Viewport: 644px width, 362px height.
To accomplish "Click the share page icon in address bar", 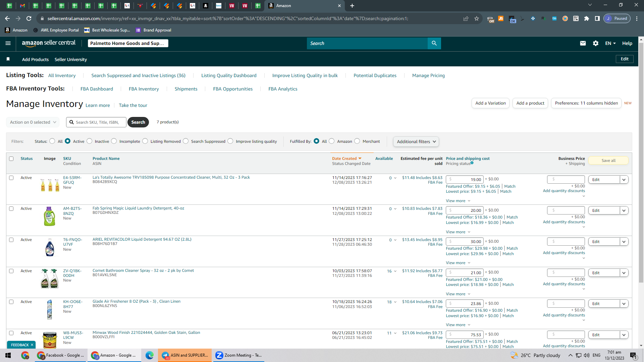I will coord(466,18).
